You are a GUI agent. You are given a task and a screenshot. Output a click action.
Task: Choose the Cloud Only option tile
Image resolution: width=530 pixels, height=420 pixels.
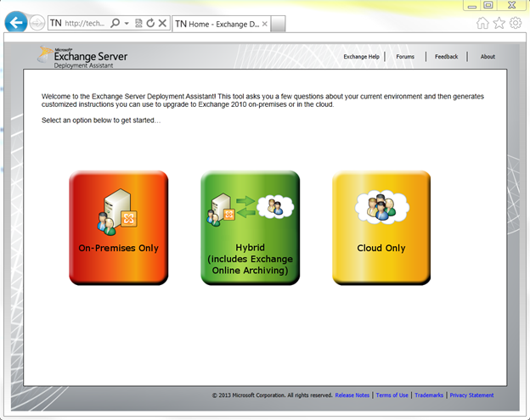pos(381,227)
